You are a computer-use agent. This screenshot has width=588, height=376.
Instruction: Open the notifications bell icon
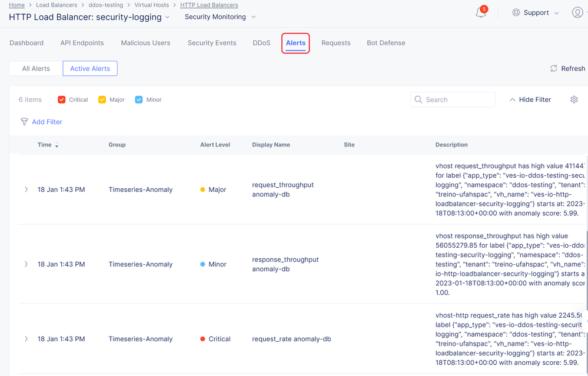481,13
